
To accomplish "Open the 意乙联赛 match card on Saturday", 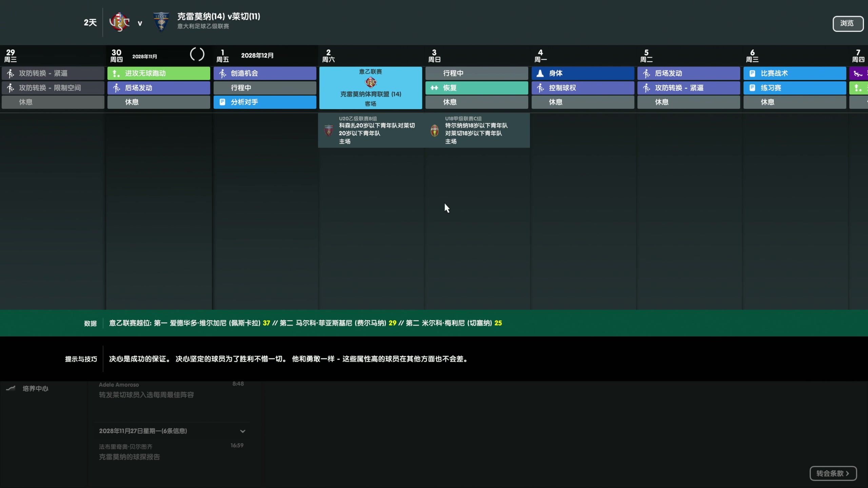I will [371, 88].
